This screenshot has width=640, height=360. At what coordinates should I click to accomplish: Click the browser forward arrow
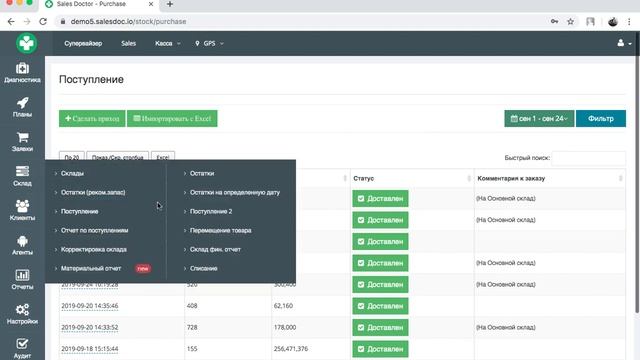(x=27, y=22)
